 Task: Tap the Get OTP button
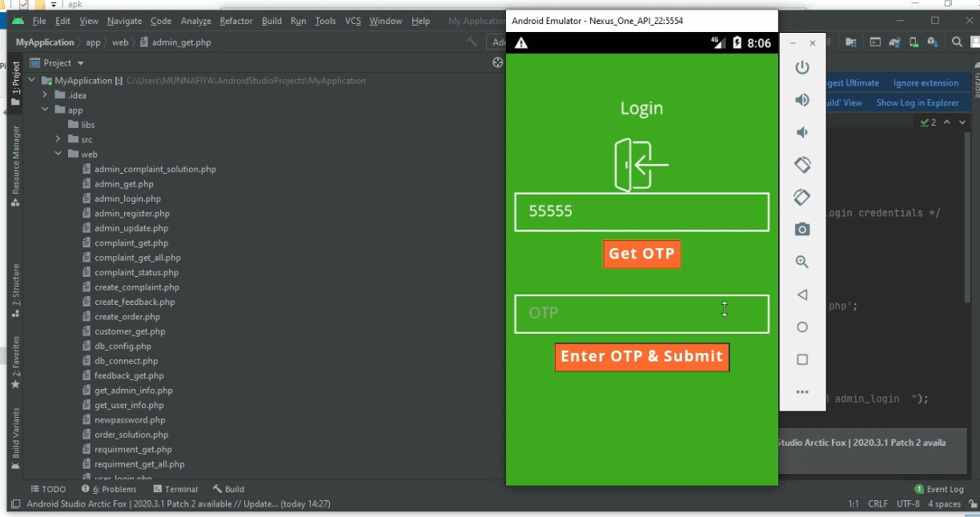641,254
